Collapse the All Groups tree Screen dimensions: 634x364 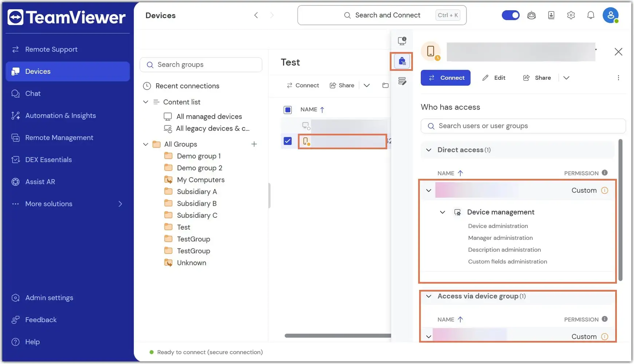coord(145,144)
